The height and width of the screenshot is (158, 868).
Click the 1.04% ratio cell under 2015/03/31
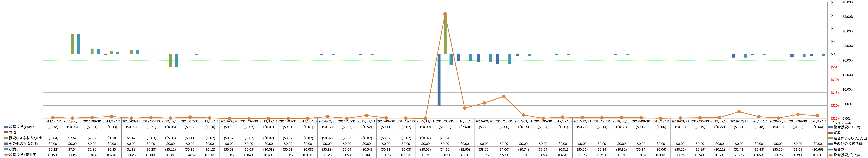click(x=366, y=155)
